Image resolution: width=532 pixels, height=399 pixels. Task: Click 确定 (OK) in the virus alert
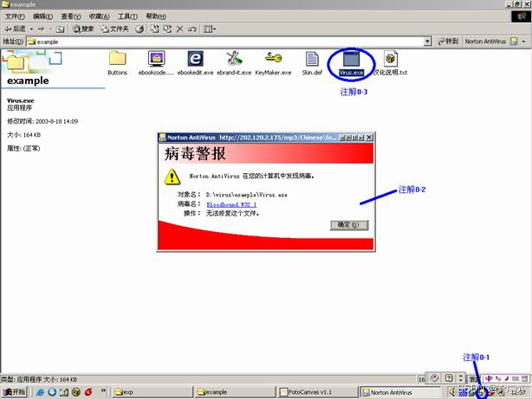[x=349, y=225]
